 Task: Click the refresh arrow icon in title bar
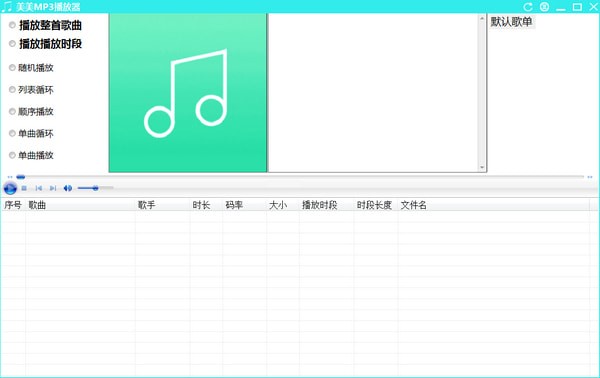(528, 7)
